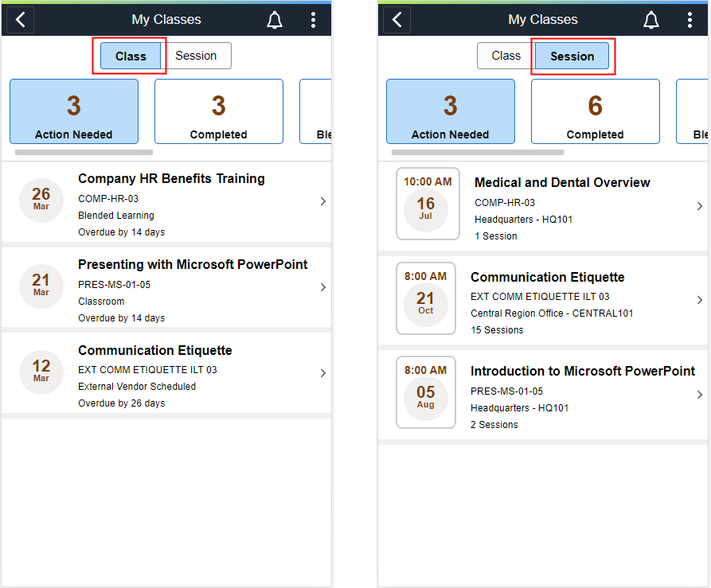Expand Company HR Benefits Training chevron
711x588 pixels.
pos(322,201)
